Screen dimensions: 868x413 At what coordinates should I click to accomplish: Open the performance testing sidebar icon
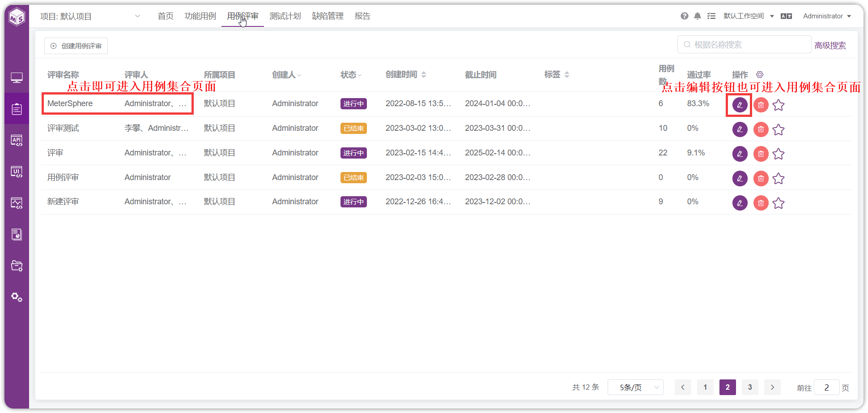tap(17, 203)
